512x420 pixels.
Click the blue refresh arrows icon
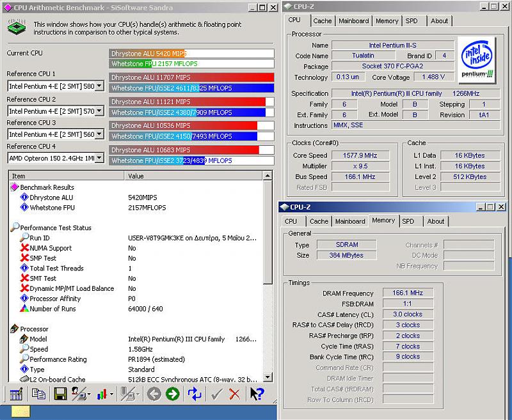coord(195,394)
